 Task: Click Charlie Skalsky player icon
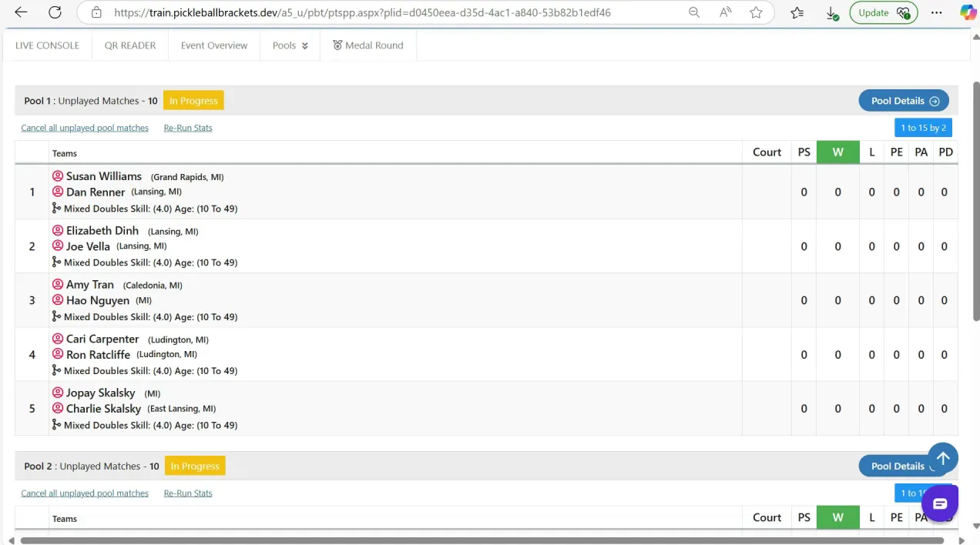click(58, 408)
